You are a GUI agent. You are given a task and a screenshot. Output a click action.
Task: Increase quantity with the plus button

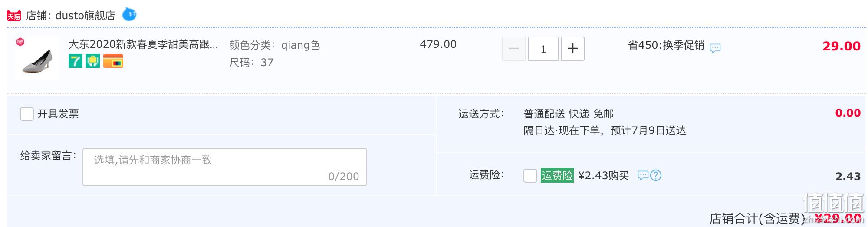click(x=573, y=49)
